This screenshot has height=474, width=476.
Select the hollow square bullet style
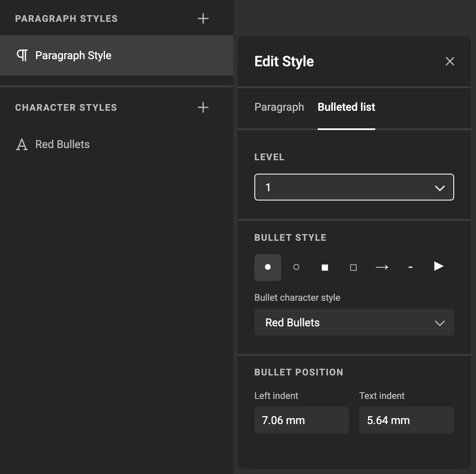tap(353, 267)
